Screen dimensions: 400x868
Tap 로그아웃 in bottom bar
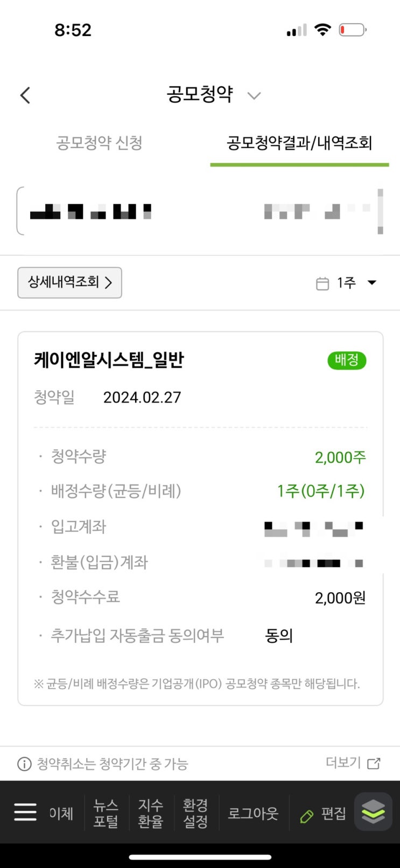click(x=253, y=813)
